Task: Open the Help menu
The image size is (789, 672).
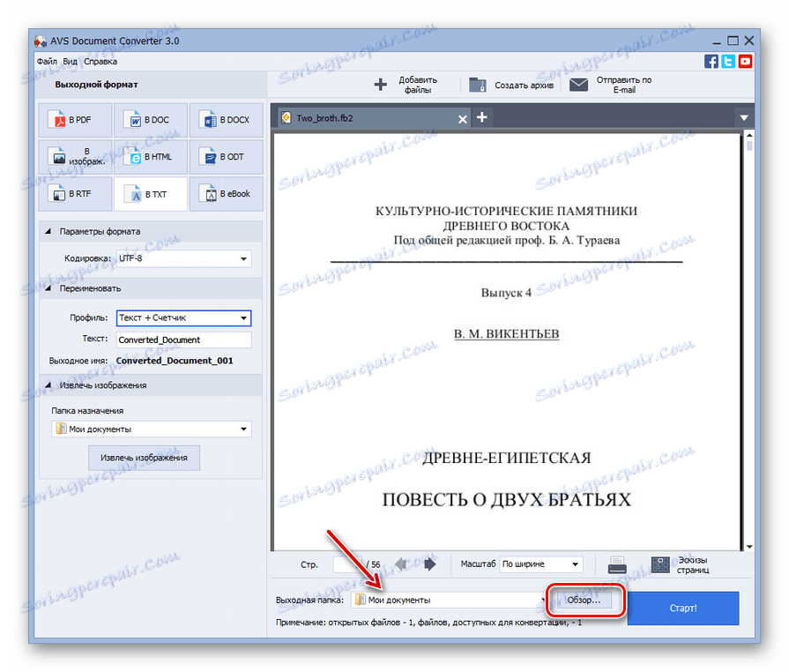Action: click(100, 62)
